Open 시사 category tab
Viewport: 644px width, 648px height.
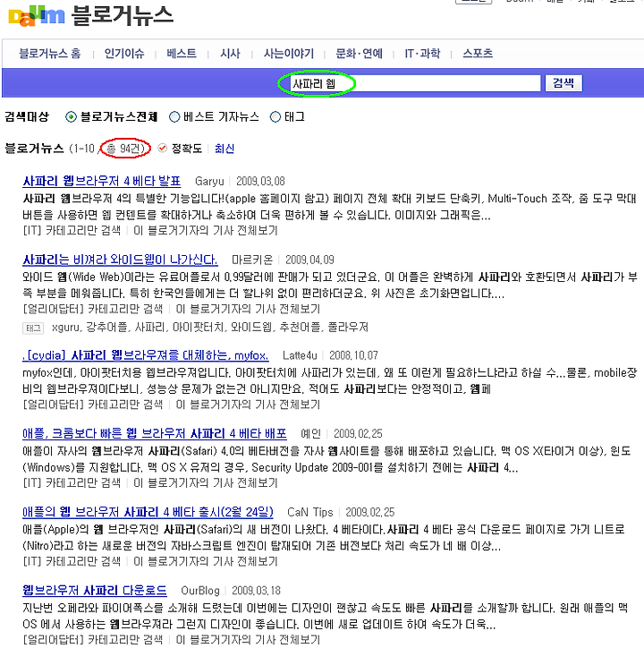(230, 54)
